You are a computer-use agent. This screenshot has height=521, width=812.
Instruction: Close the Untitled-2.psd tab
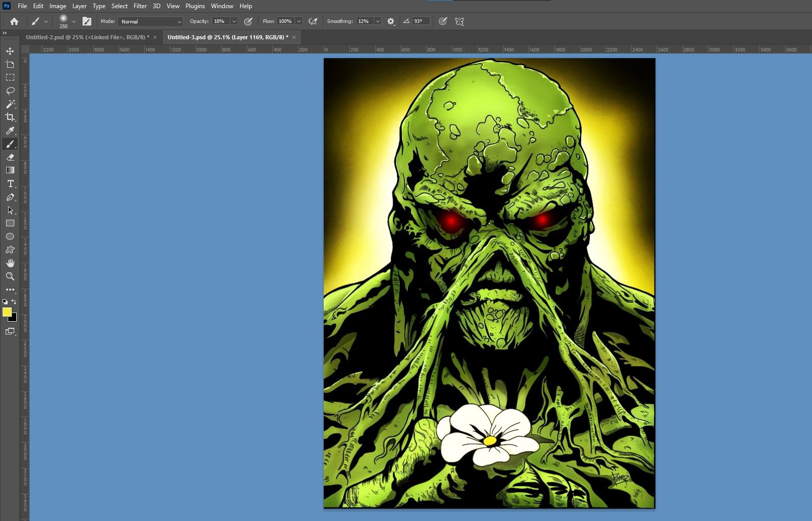155,37
